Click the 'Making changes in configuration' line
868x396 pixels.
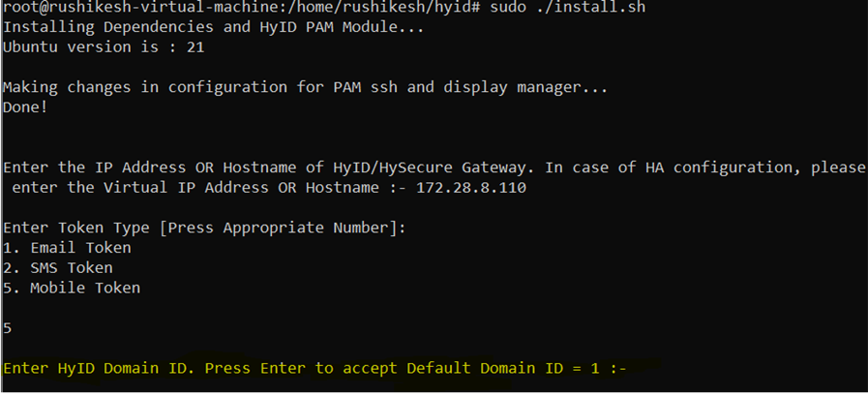pyautogui.click(x=306, y=87)
